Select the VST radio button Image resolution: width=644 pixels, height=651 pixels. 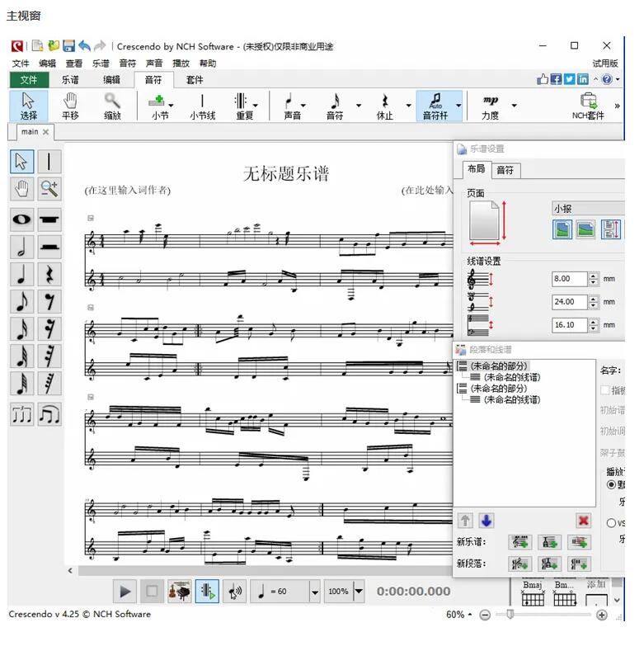pos(611,522)
